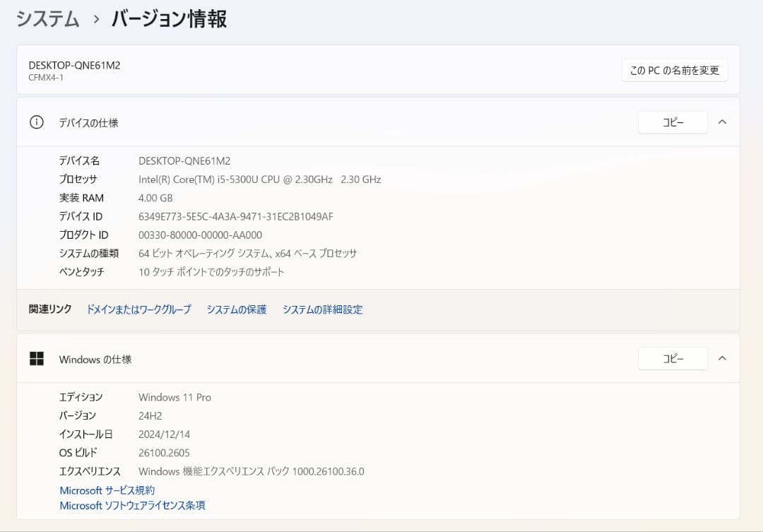The image size is (763, 532).
Task: Open システムの保護 settings
Action: pyautogui.click(x=237, y=309)
